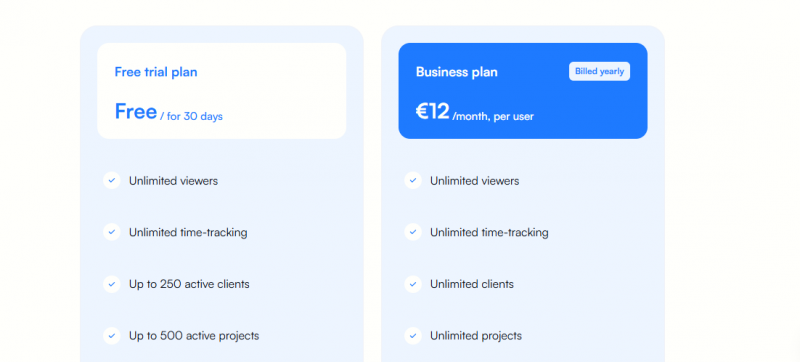Image resolution: width=800 pixels, height=362 pixels.
Task: Click checkmark icon beside Free plan Unlimited viewers
Action: [112, 180]
